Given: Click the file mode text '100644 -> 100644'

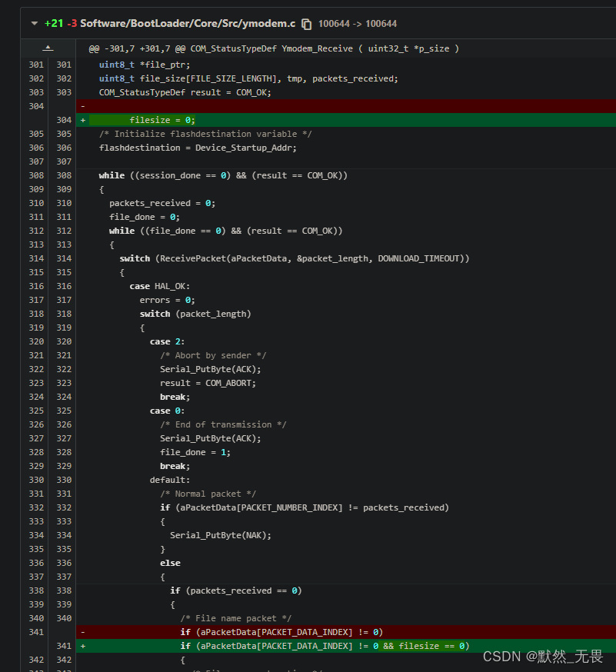Looking at the screenshot, I should (358, 24).
